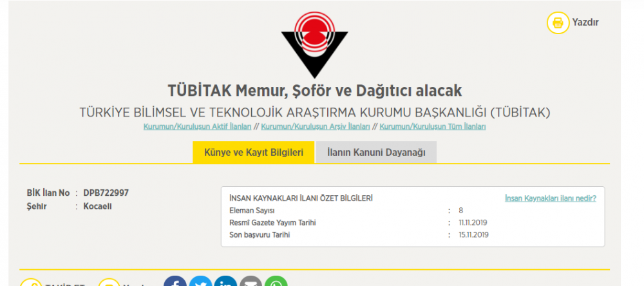Click the TÜBİTAK logo
The width and height of the screenshot is (644, 286).
pos(315,44)
